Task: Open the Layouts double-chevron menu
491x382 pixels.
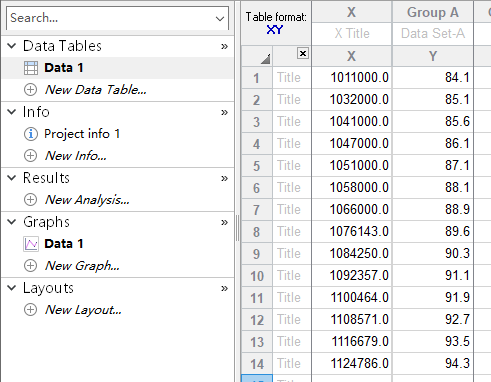Action: point(224,288)
